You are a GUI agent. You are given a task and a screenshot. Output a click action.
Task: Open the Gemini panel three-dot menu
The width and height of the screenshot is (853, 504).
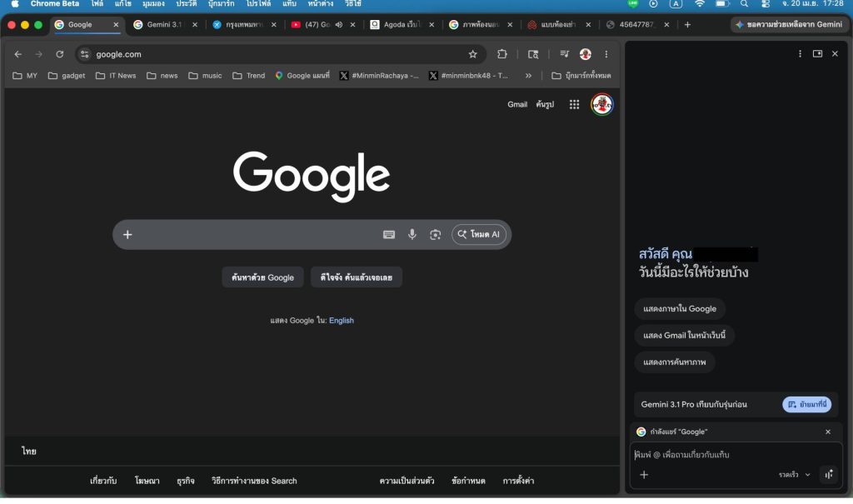tap(800, 54)
